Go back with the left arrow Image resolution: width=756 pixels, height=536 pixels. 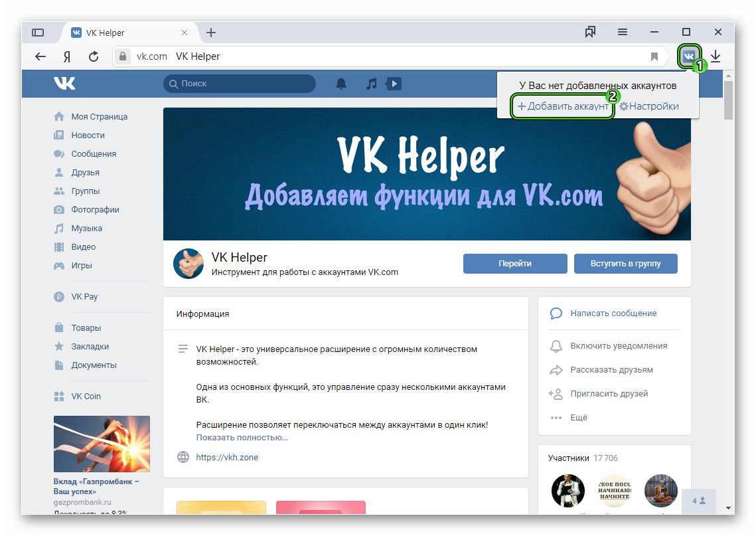point(40,56)
